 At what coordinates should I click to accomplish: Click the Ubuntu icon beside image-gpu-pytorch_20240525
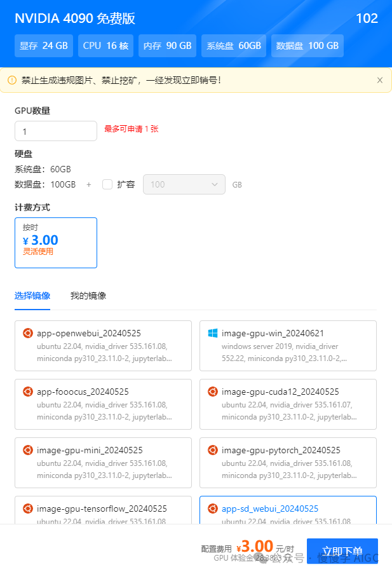(x=213, y=450)
